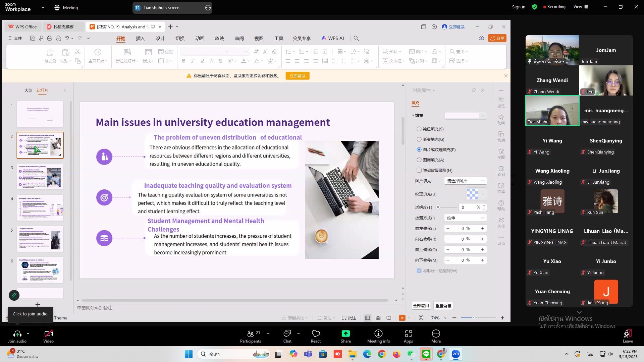Image resolution: width=644 pixels, height=362 pixels.
Task: Open the 动画 Animation ribbon tab
Action: (x=200, y=38)
